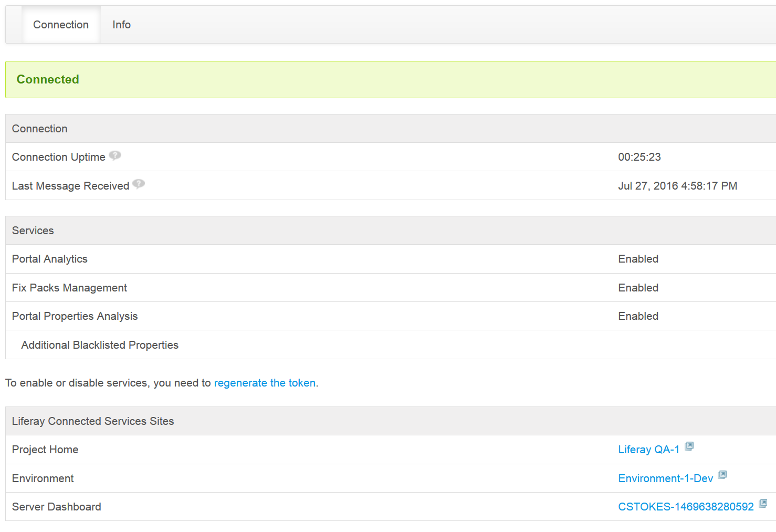Open the external link icon beside Environment-1-Dev
The width and height of the screenshot is (776, 532).
click(x=722, y=475)
